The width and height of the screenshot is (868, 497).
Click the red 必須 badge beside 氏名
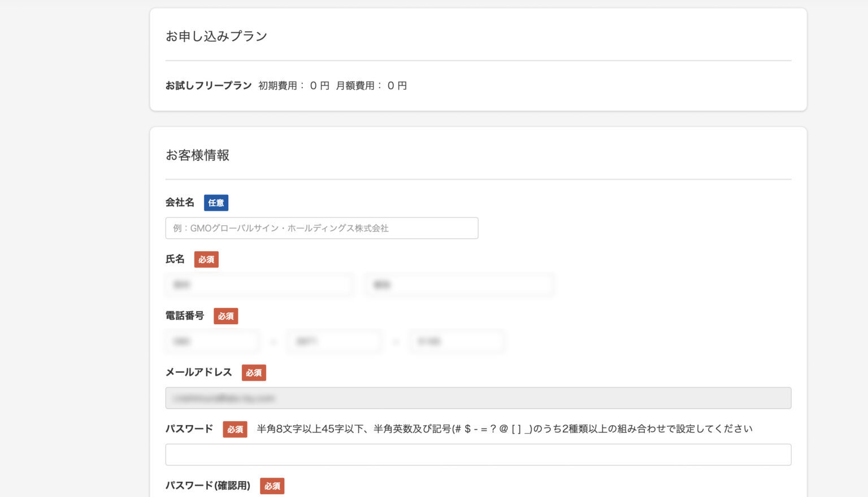[206, 260]
